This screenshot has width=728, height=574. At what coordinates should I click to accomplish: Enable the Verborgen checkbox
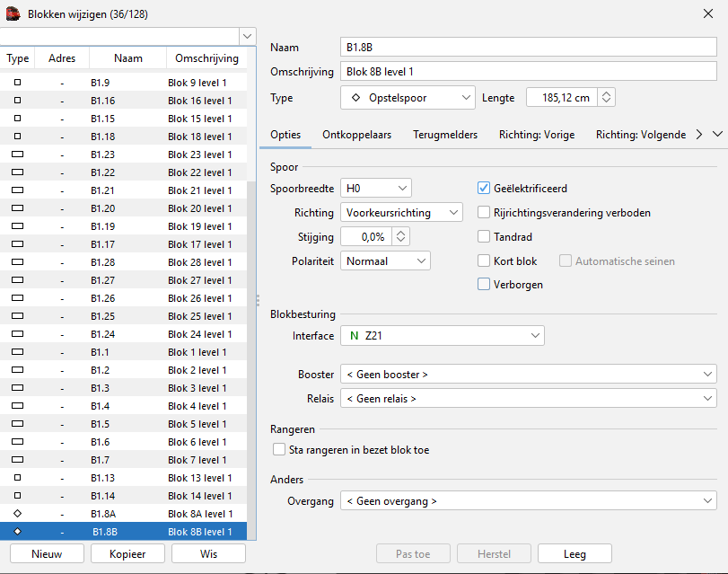484,285
